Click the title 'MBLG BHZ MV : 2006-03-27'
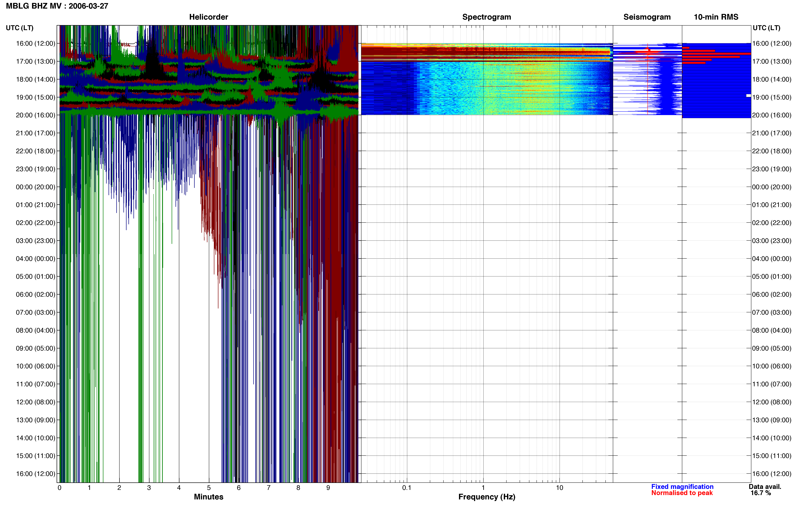Screen dimensions: 812x508 pos(57,6)
